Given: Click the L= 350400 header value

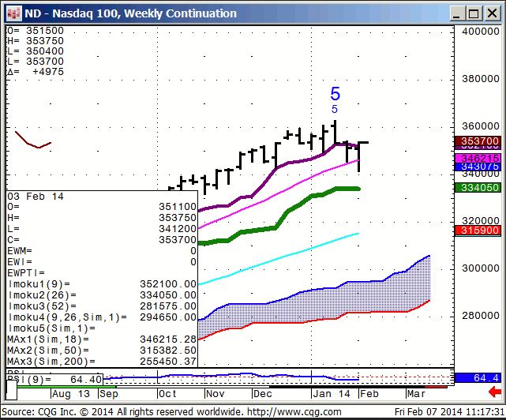Looking at the screenshot, I should (x=36, y=51).
